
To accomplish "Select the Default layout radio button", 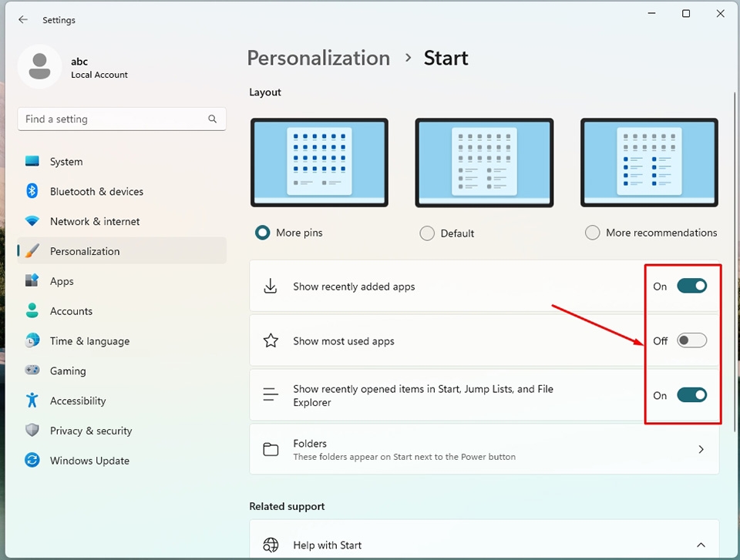I will pos(427,233).
